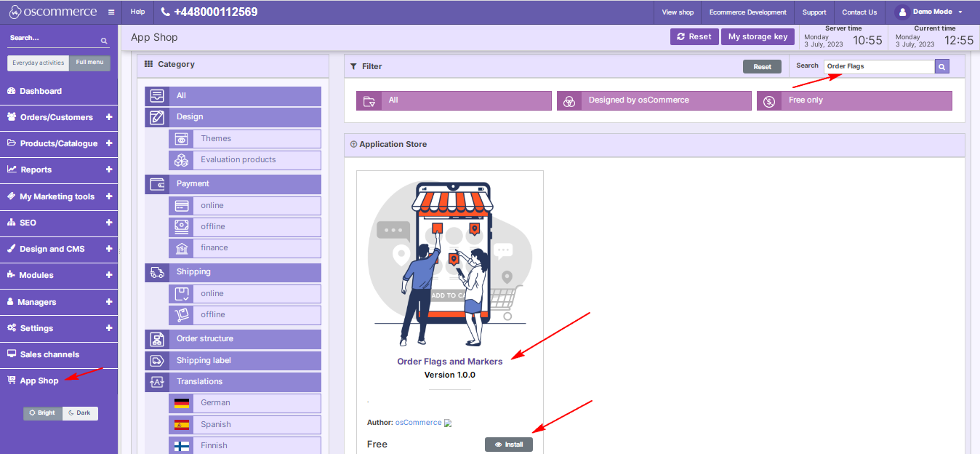Click the purple Reset button
Image resolution: width=980 pixels, height=454 pixels.
[694, 36]
